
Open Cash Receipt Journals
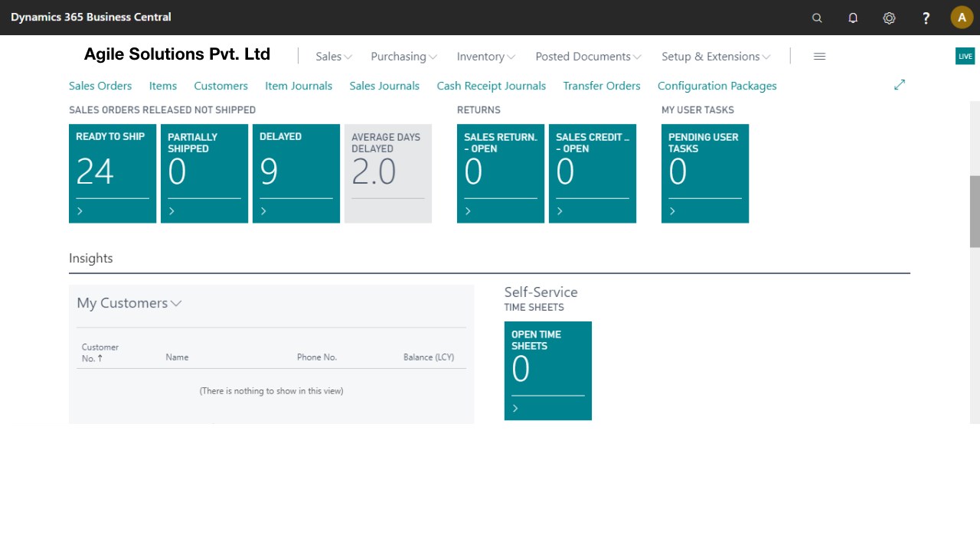pyautogui.click(x=492, y=86)
